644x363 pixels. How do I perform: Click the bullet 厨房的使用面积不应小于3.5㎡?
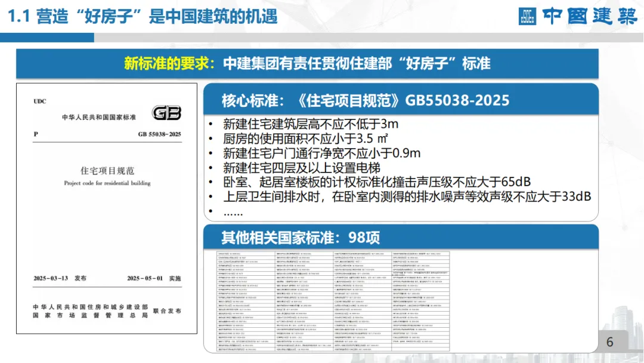point(305,139)
